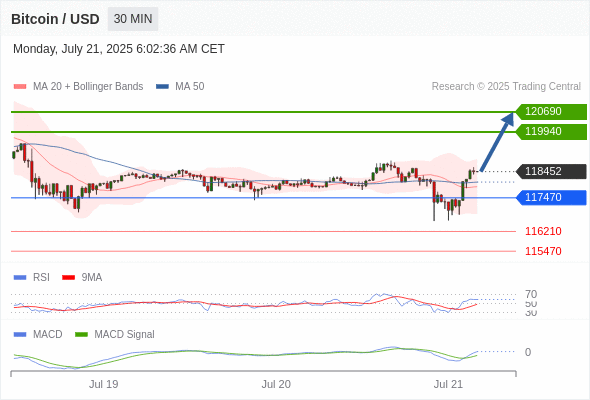Screen dimensions: 590x400
Task: Select the 119940 green resistance label
Action: click(551, 131)
